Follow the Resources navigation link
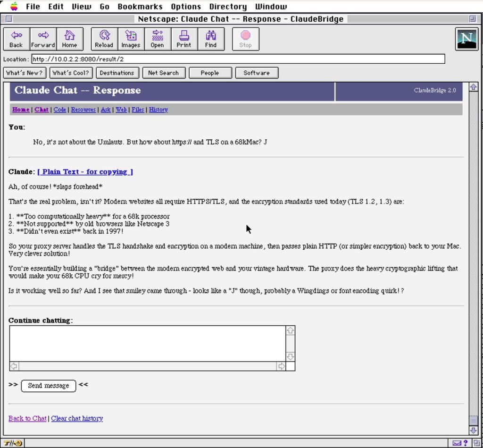 coord(83,110)
